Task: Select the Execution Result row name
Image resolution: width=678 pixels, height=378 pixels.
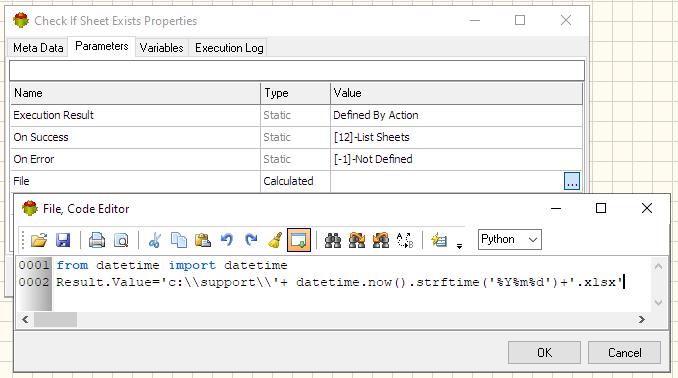Action: [x=54, y=115]
